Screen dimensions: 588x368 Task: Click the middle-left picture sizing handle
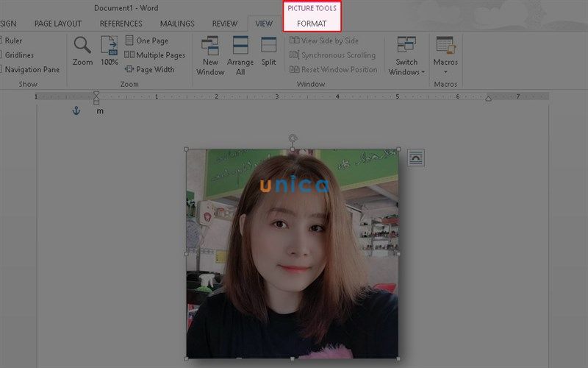[x=187, y=254]
